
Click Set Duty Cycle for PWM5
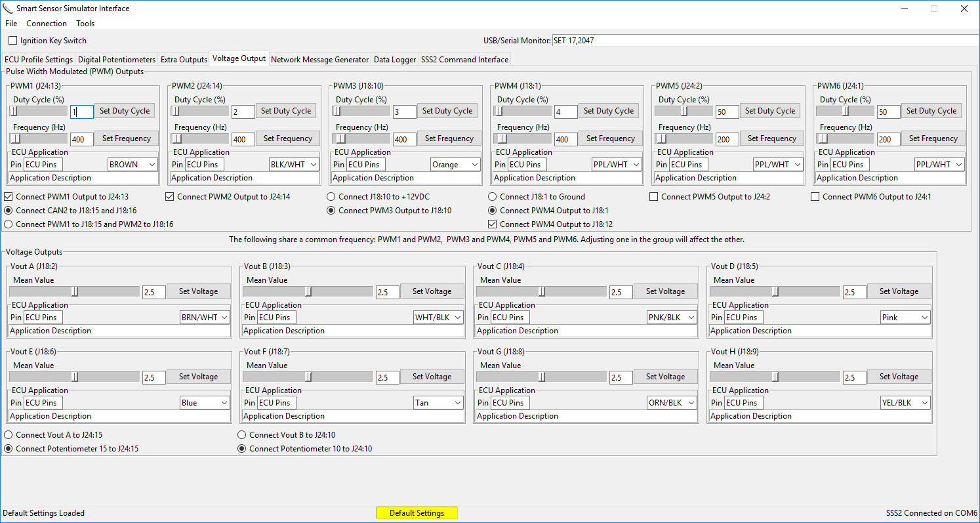tap(770, 111)
